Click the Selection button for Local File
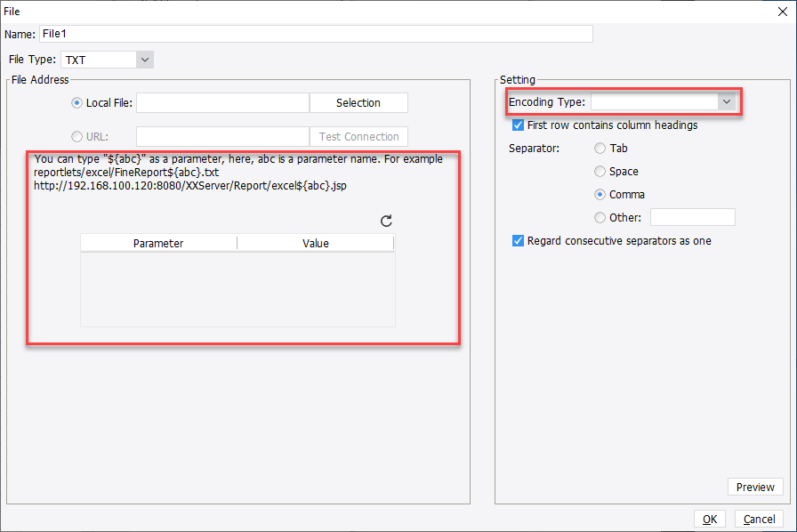 (358, 102)
